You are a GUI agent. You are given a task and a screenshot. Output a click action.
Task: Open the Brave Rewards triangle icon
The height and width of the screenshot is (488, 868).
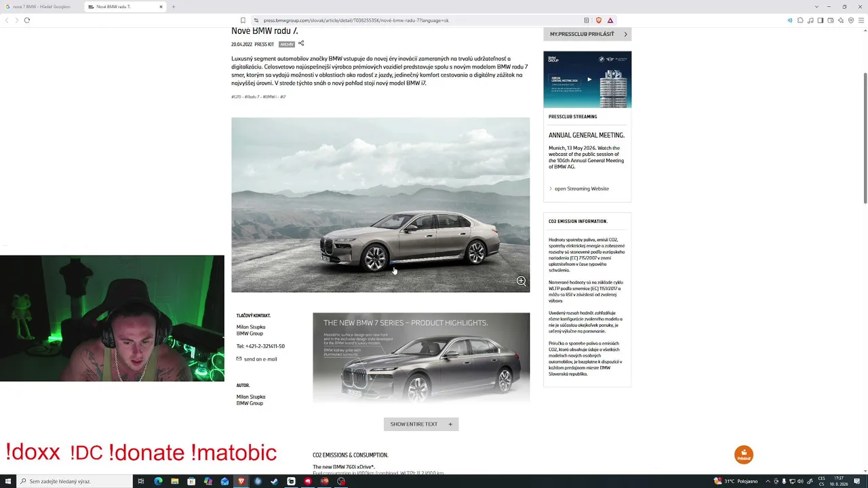coord(610,20)
